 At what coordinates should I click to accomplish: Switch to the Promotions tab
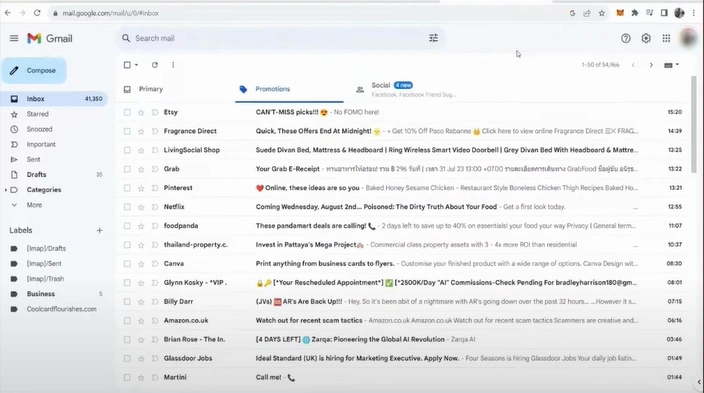pyautogui.click(x=289, y=89)
